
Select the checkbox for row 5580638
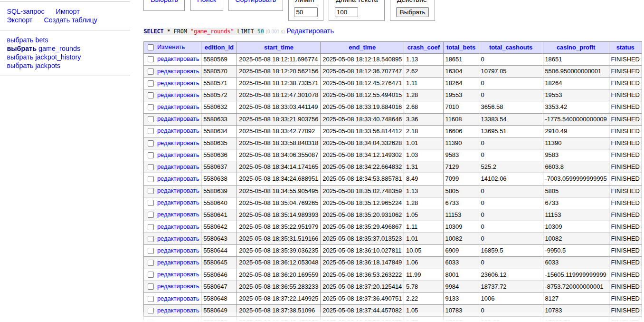[x=151, y=179]
